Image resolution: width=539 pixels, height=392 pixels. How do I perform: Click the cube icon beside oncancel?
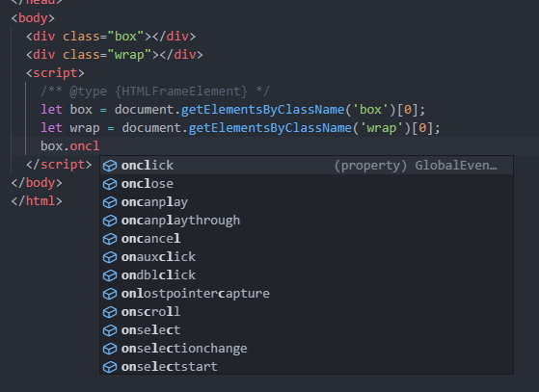(x=110, y=239)
